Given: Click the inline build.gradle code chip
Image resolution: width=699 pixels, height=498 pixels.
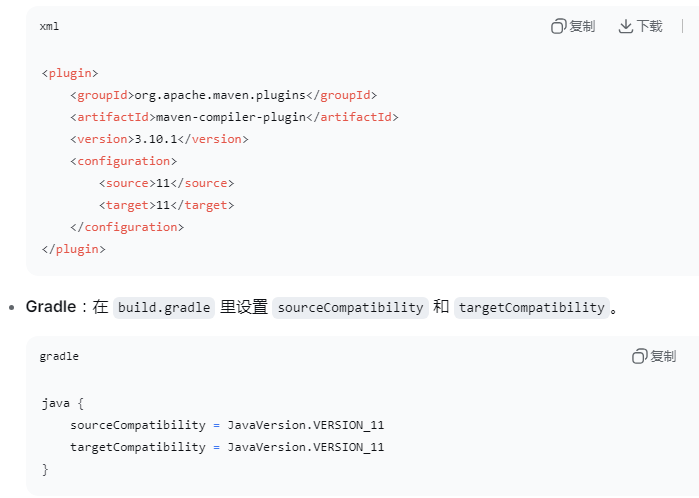Looking at the screenshot, I should (x=164, y=307).
